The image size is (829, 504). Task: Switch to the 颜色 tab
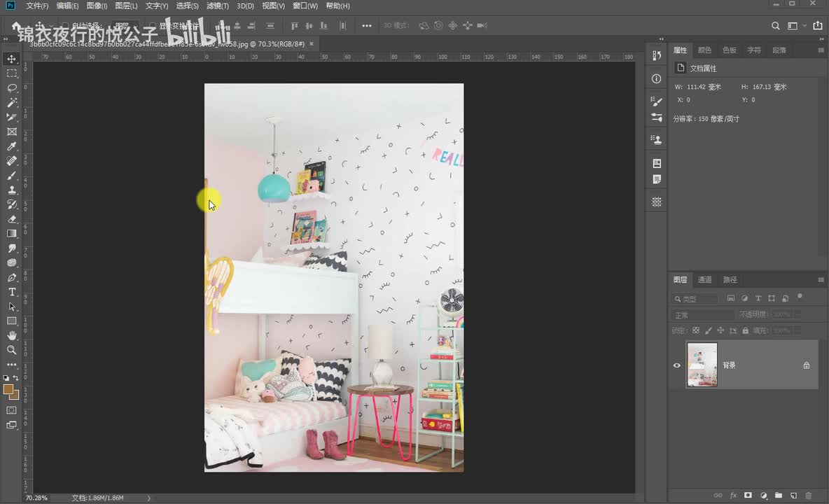pos(705,50)
